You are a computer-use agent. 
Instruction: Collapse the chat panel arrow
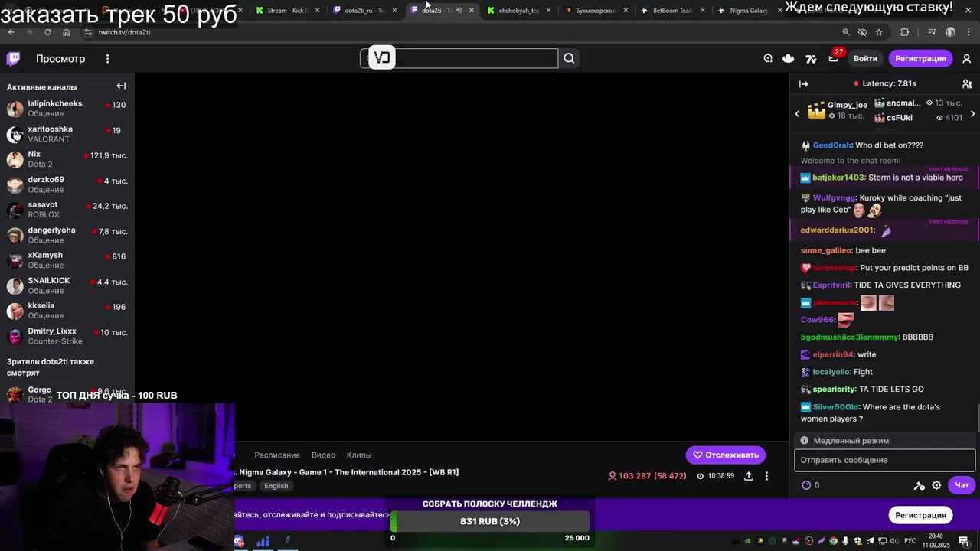803,84
